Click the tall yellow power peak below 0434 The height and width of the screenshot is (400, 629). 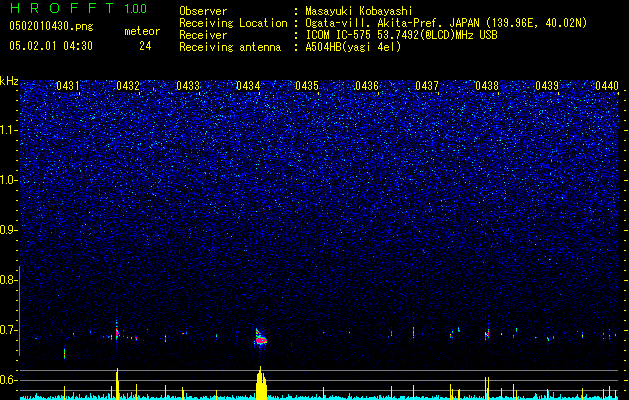(261, 383)
